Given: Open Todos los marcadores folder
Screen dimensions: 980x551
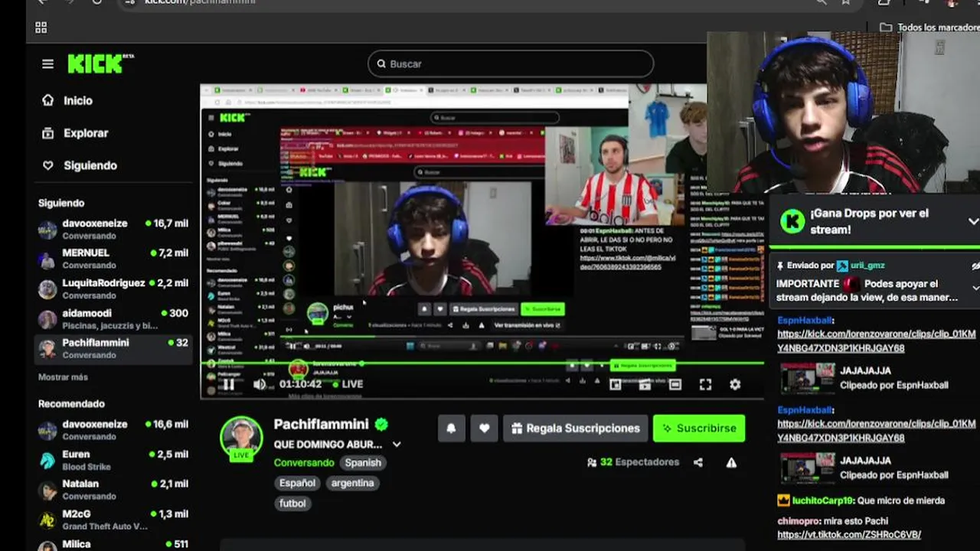Looking at the screenshot, I should [x=929, y=28].
